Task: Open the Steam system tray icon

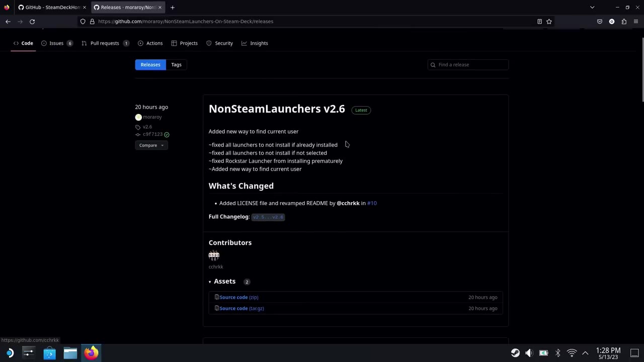Action: tap(515, 353)
